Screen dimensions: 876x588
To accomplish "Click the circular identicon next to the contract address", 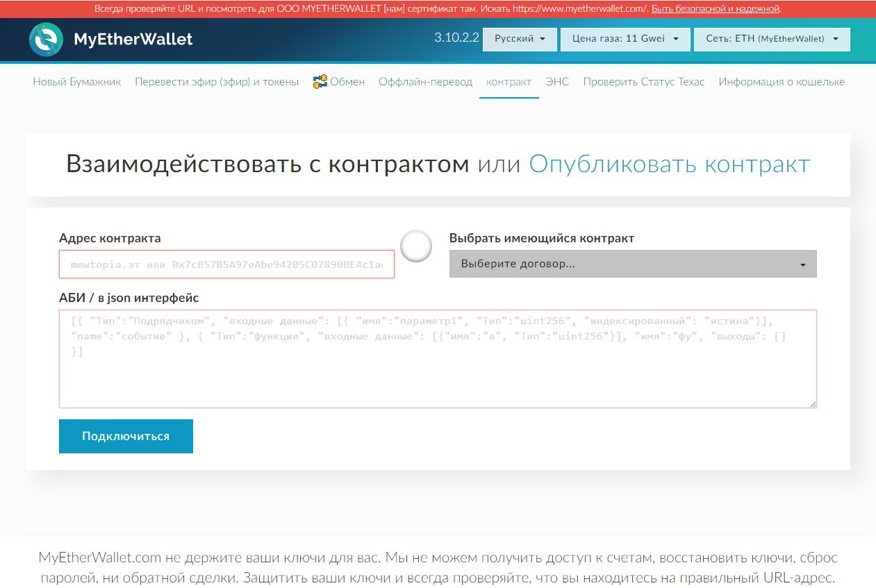I will (416, 246).
